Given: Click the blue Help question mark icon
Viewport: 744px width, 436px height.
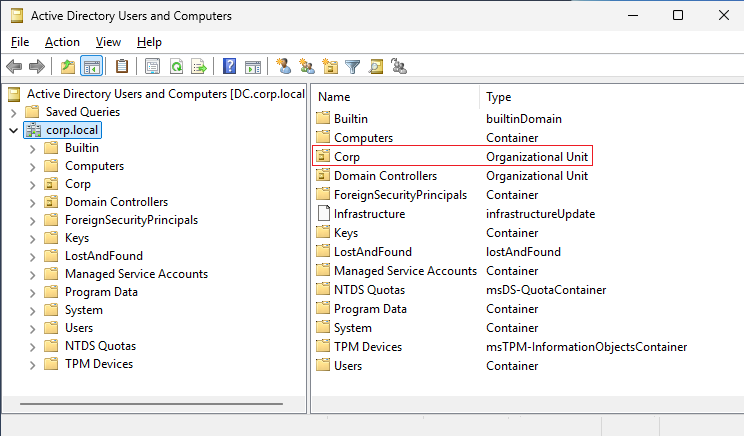Looking at the screenshot, I should 229,66.
